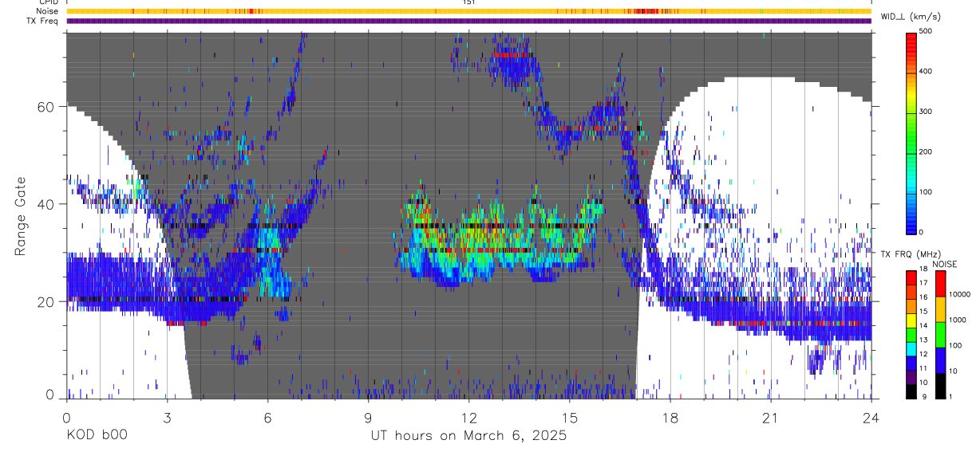Click the yellow-orange noise strip above the plot
Screen dimensions: 980x452
point(468,11)
